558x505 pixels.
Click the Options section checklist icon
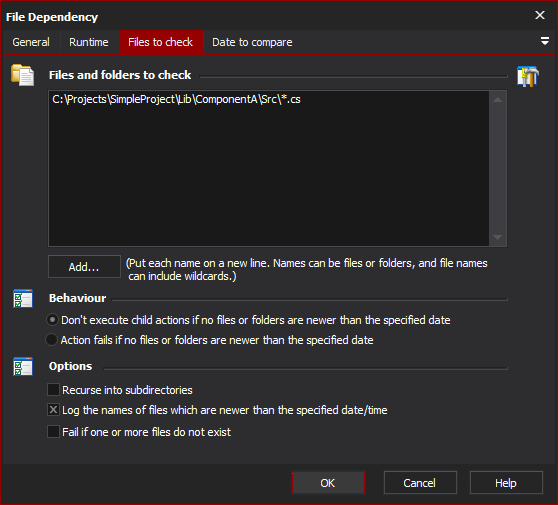pos(23,366)
